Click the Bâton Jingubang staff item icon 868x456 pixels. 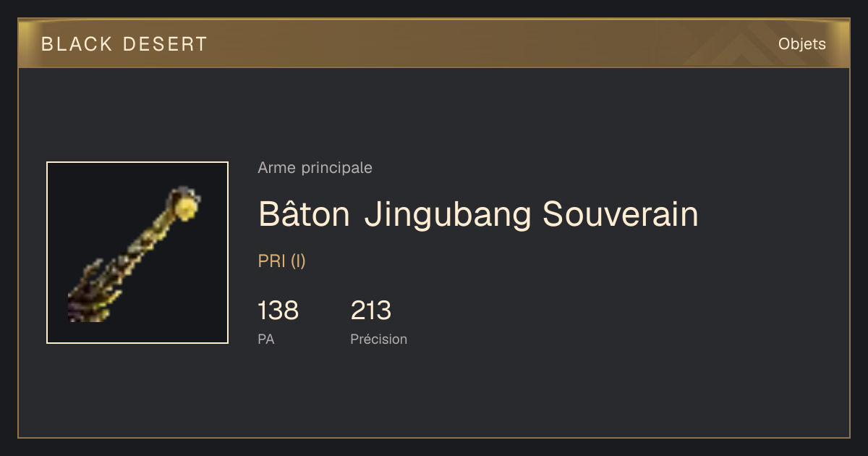coord(135,254)
